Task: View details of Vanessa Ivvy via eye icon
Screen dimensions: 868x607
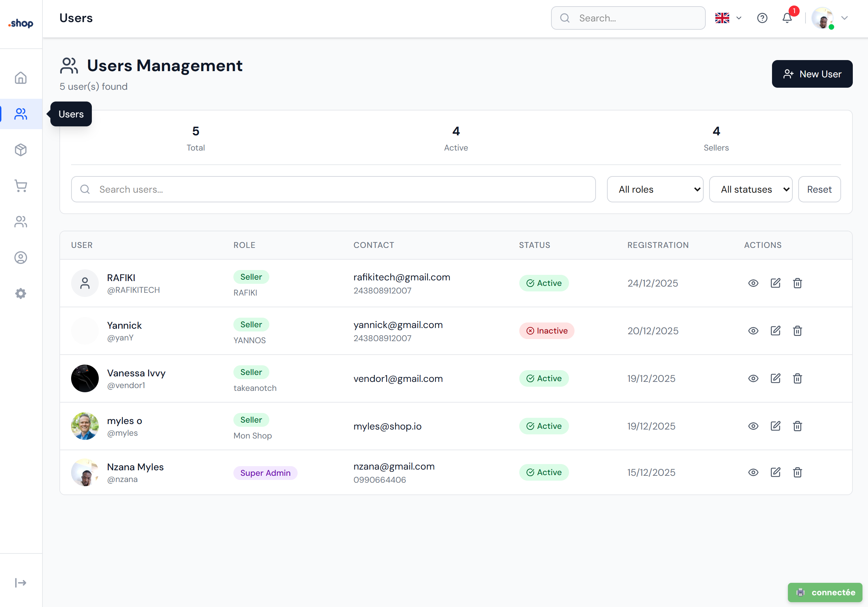Action: [x=753, y=378]
